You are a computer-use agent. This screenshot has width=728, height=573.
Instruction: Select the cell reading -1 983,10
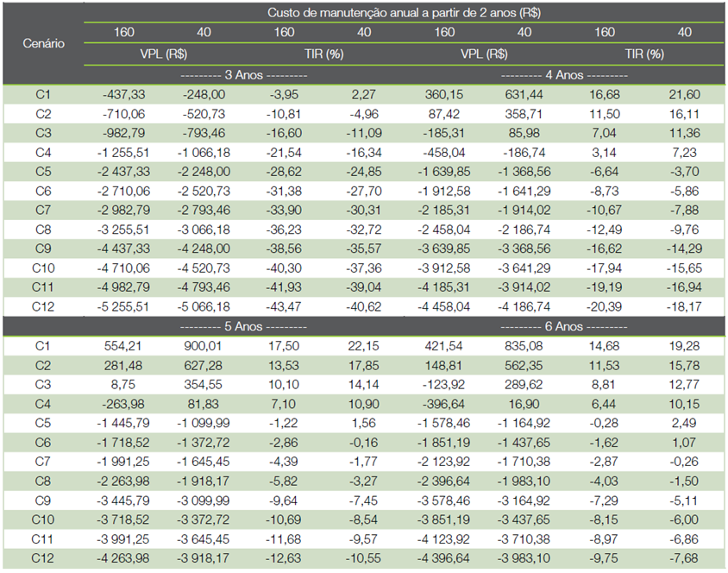coord(524,481)
